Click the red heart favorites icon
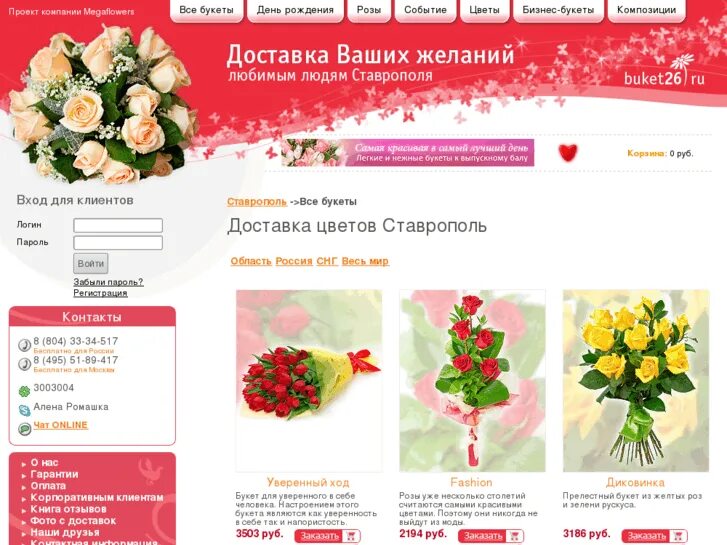Image resolution: width=727 pixels, height=545 pixels. pos(568,153)
